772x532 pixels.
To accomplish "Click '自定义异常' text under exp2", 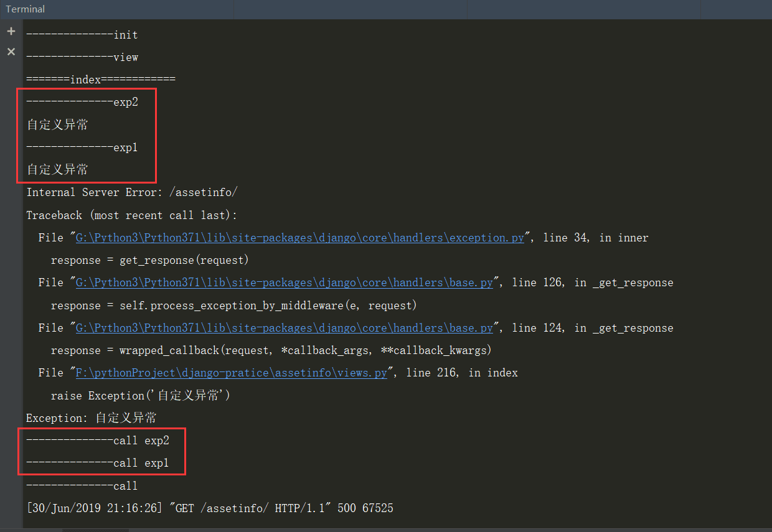I will tap(57, 125).
